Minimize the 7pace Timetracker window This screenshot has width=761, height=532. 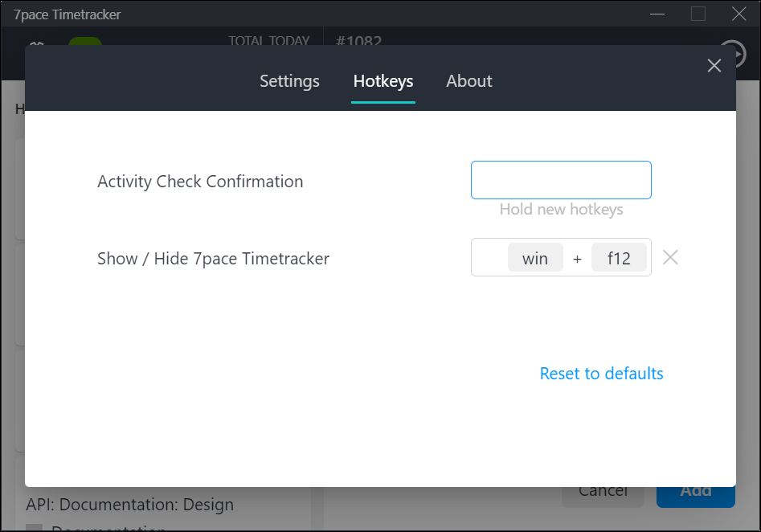point(657,14)
